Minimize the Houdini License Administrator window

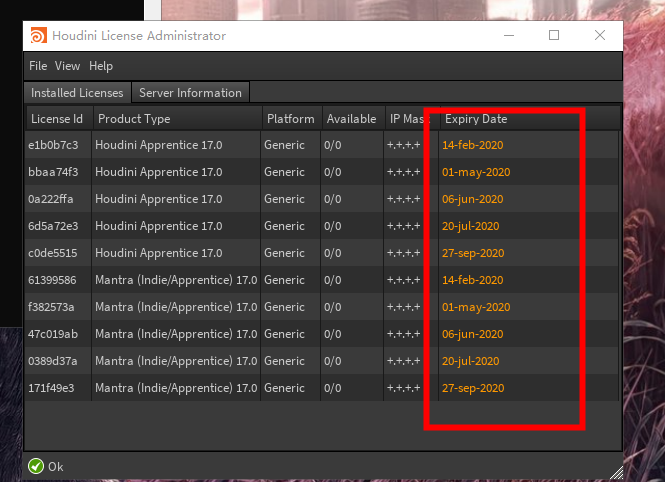(509, 35)
